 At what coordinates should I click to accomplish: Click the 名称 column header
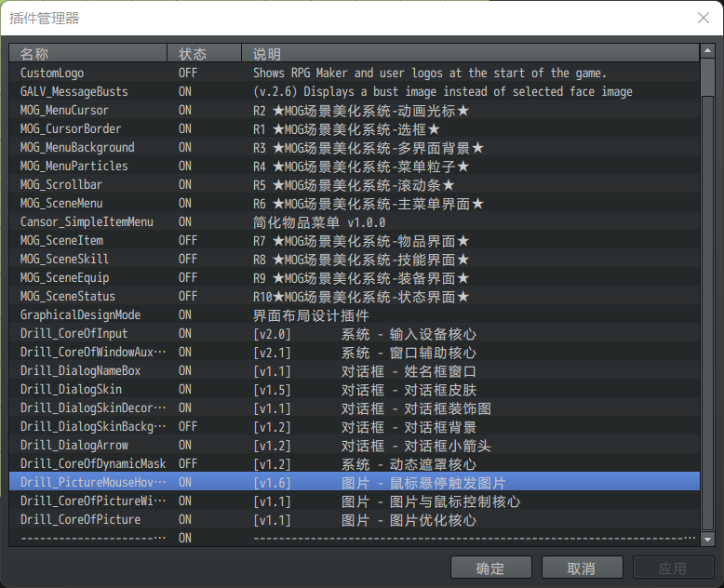[87, 53]
